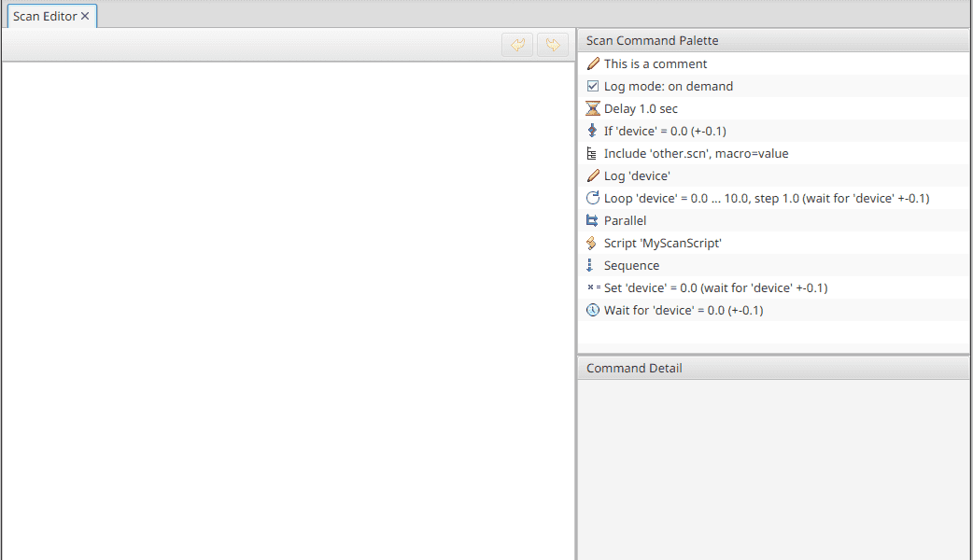The width and height of the screenshot is (973, 560).
Task: Click the Wait for 'device' clock icon
Action: click(x=592, y=311)
